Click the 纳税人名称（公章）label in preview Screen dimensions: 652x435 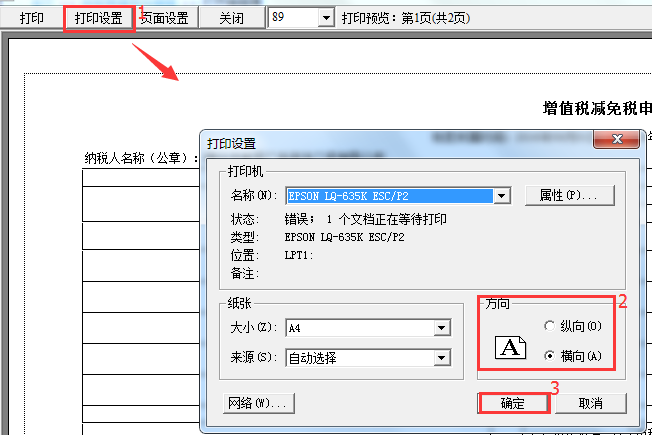(x=141, y=158)
